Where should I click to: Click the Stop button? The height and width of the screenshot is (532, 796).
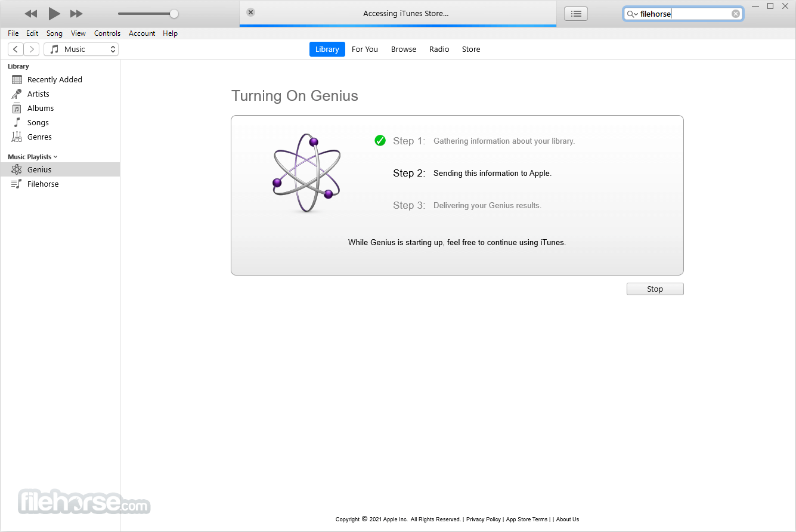655,289
